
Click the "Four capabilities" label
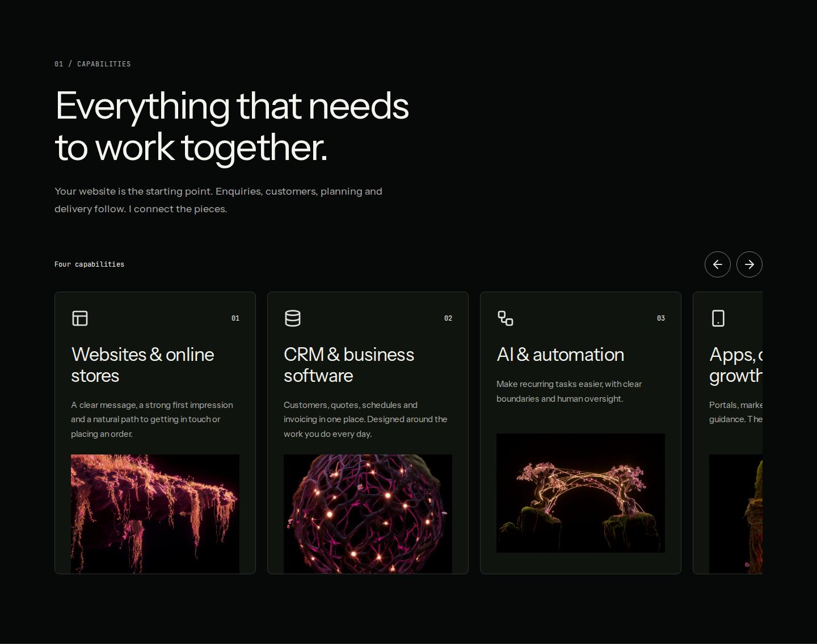[89, 264]
